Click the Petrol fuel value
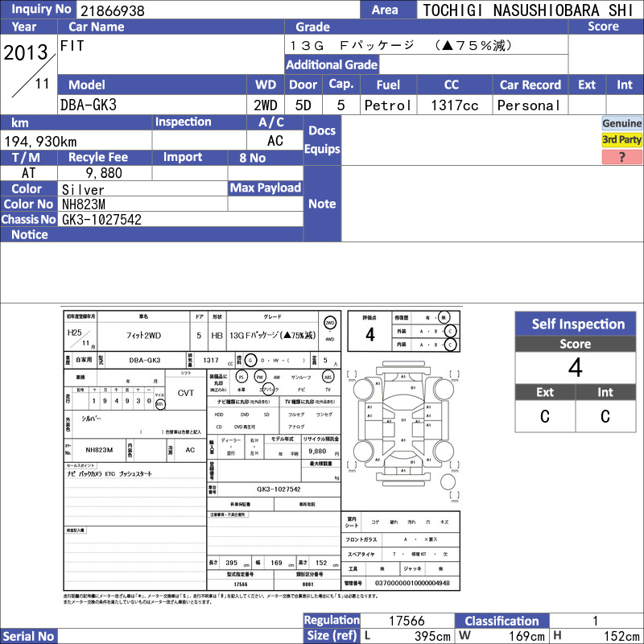Screen dimensions: 644x644 [x=388, y=105]
